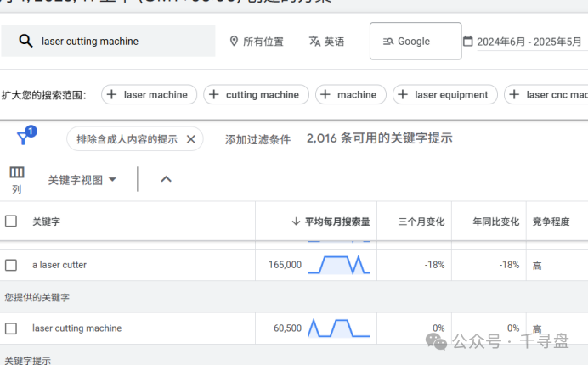The width and height of the screenshot is (588, 365).
Task: Click the 60,500 search volume value
Action: click(287, 328)
